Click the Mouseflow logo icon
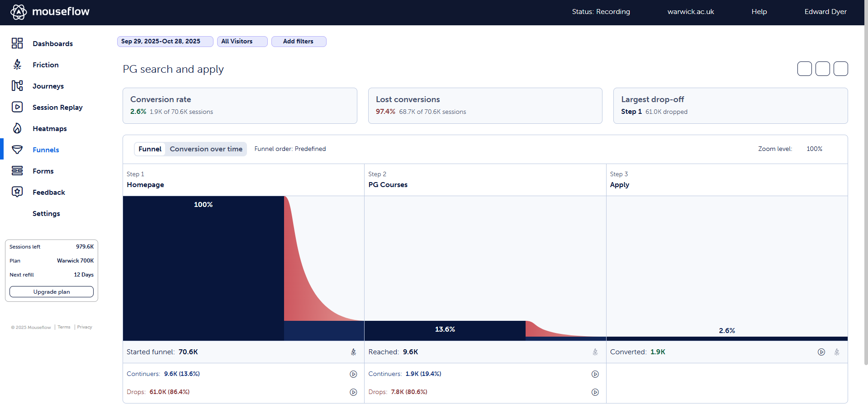 [19, 12]
